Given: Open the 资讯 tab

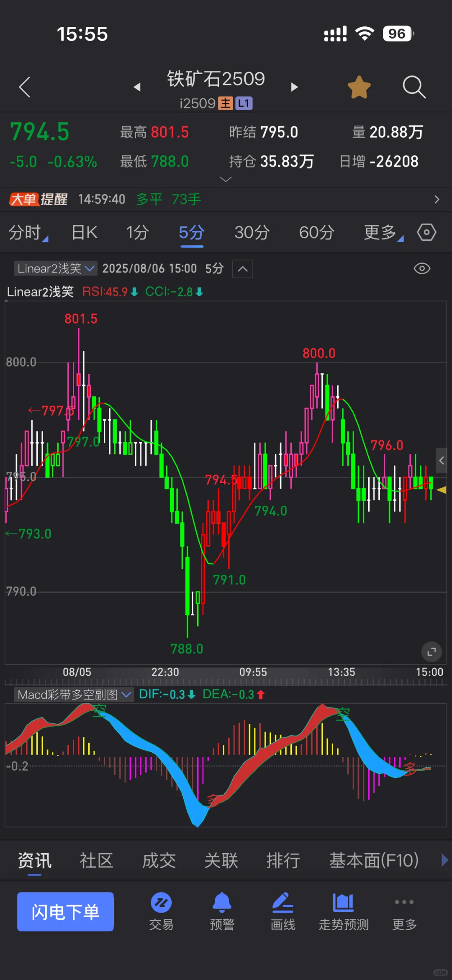Looking at the screenshot, I should click(35, 861).
